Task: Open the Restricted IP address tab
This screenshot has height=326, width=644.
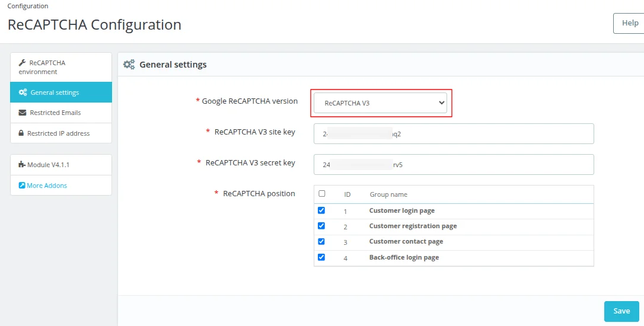Action: click(58, 133)
